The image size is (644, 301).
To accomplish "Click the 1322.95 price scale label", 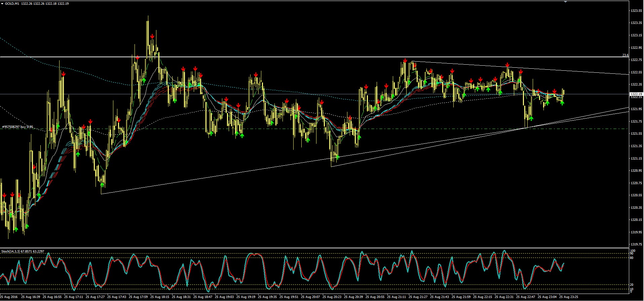I will tap(637, 47).
